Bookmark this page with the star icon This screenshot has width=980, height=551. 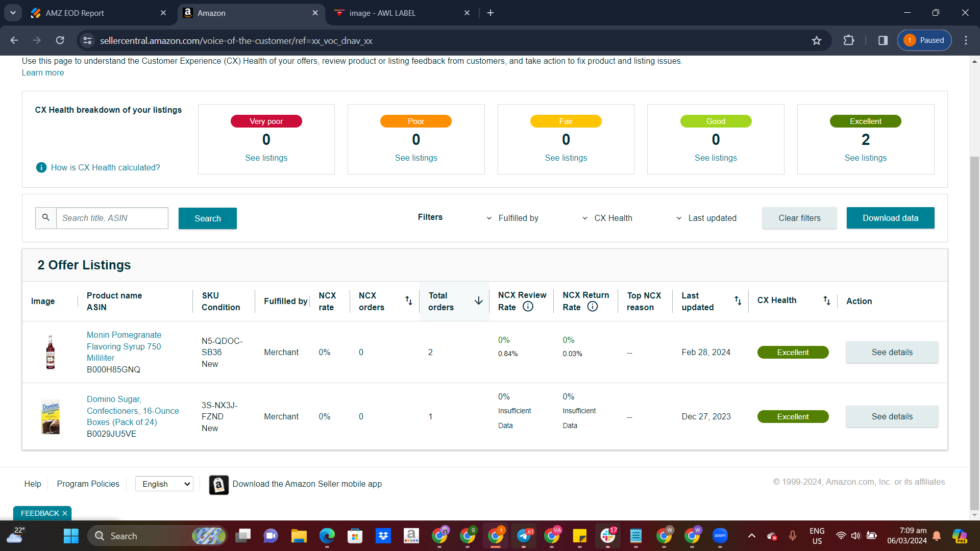point(817,40)
